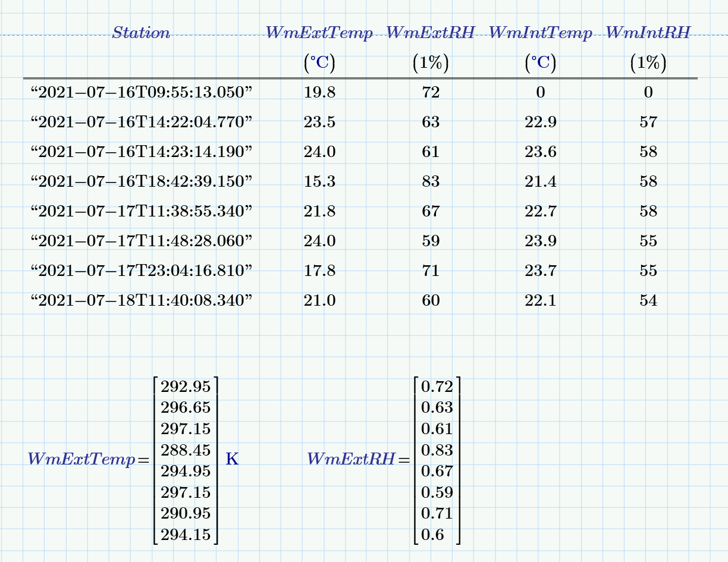Click the K unit after the temperature matrix

tap(231, 459)
